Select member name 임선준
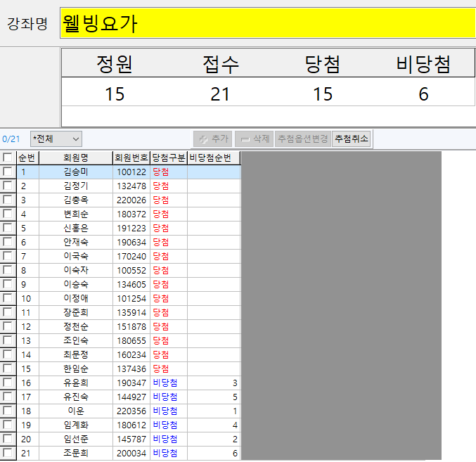The width and height of the screenshot is (476, 462). pos(76,439)
